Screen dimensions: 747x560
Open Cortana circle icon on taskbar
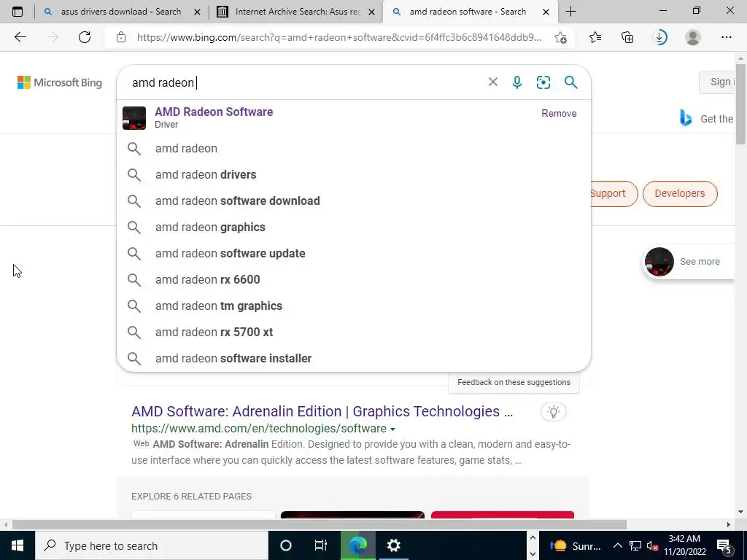(x=286, y=545)
